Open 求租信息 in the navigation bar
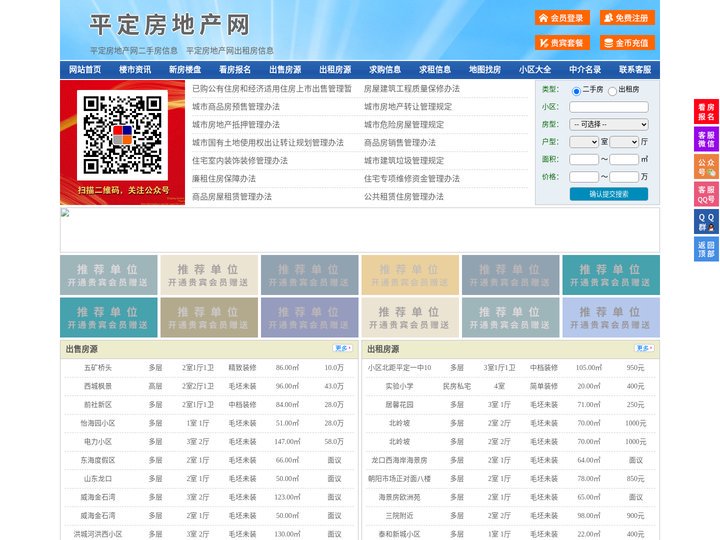Image resolution: width=720 pixels, height=540 pixels. coord(435,70)
